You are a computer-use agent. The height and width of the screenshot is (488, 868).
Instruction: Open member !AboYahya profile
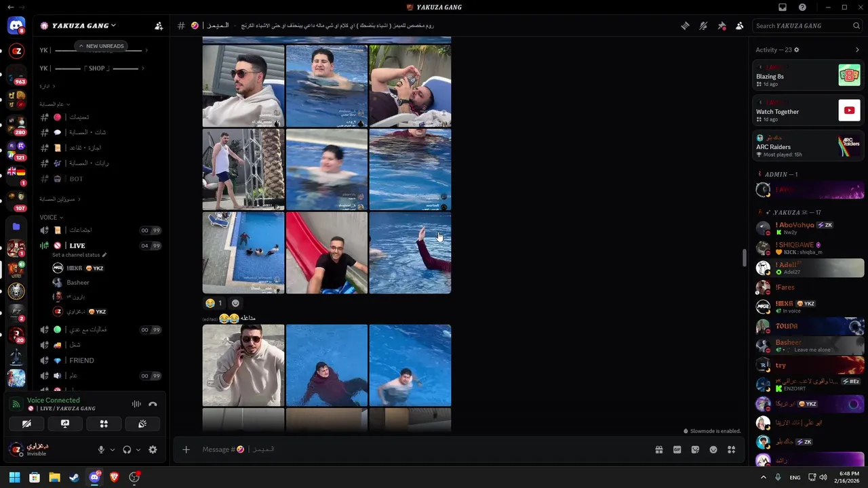(x=808, y=228)
